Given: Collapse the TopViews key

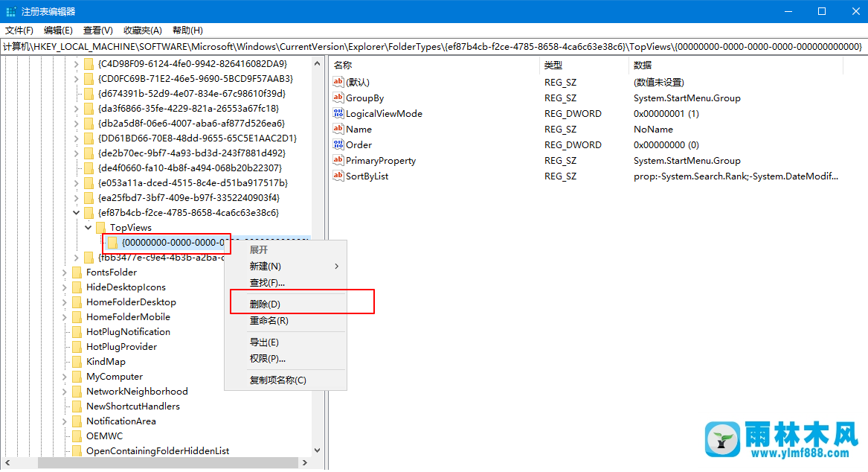Looking at the screenshot, I should coord(88,228).
